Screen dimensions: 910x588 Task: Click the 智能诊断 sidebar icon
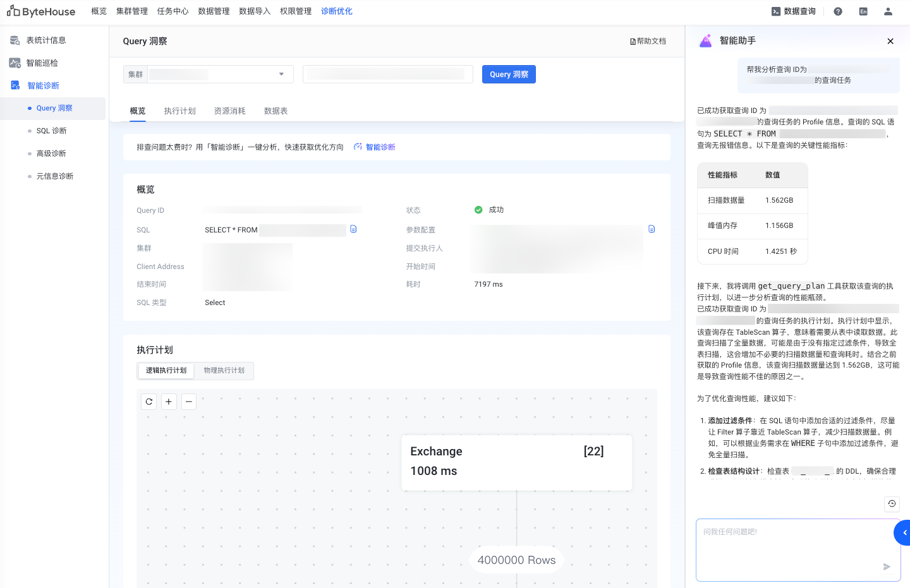point(15,85)
